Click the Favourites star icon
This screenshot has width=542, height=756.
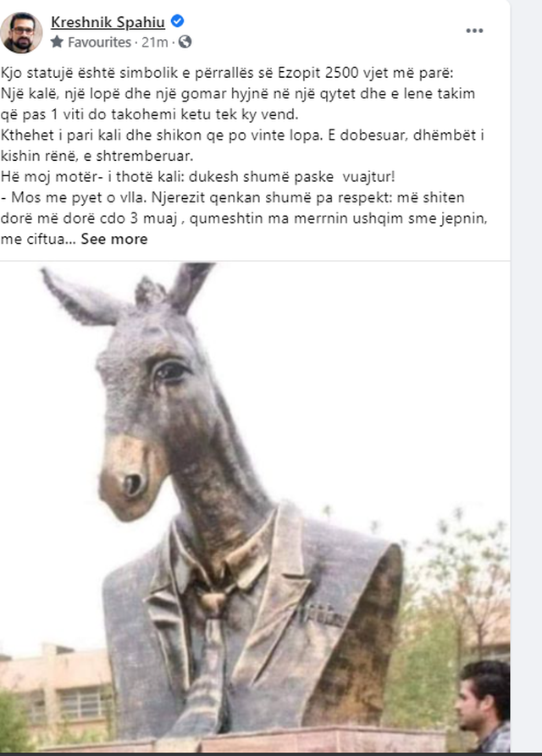click(57, 42)
